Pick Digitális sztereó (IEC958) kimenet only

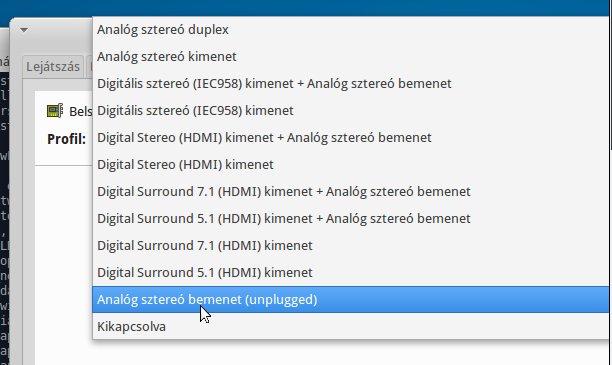click(350, 110)
